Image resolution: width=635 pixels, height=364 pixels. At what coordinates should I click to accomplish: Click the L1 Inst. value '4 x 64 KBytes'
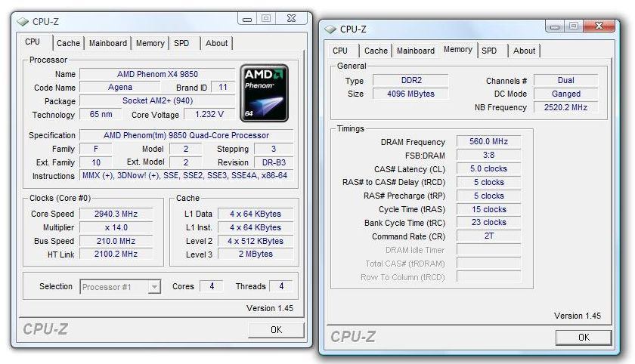pyautogui.click(x=256, y=228)
